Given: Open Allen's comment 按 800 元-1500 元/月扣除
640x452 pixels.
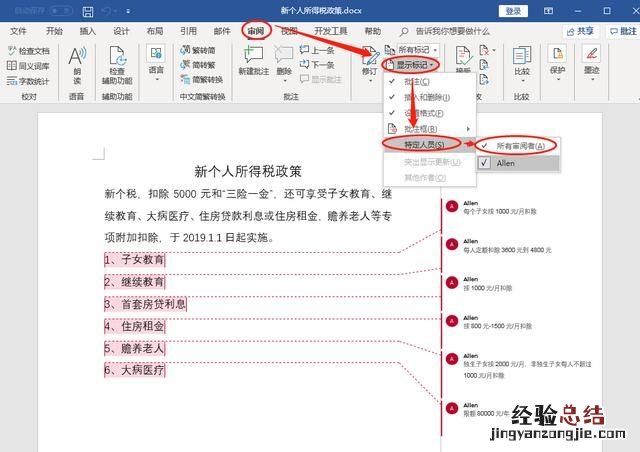Looking at the screenshot, I should coord(497,326).
